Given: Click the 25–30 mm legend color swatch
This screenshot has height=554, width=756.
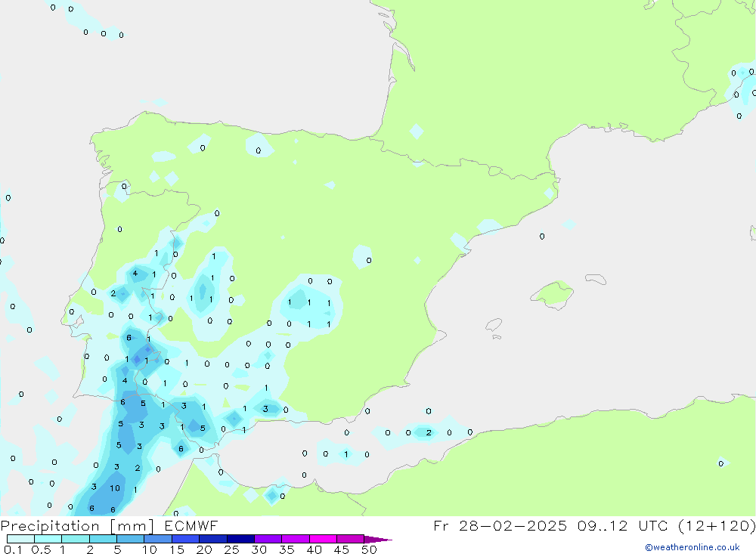Looking at the screenshot, I should click(240, 539).
